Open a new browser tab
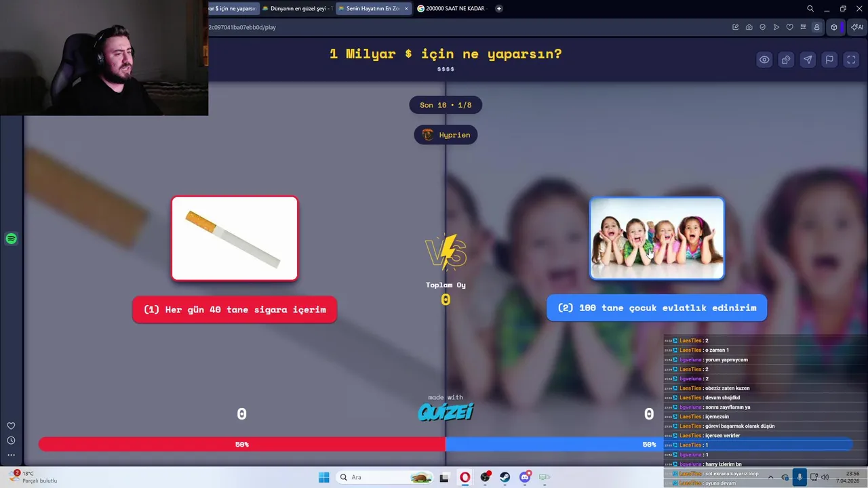 pyautogui.click(x=499, y=9)
